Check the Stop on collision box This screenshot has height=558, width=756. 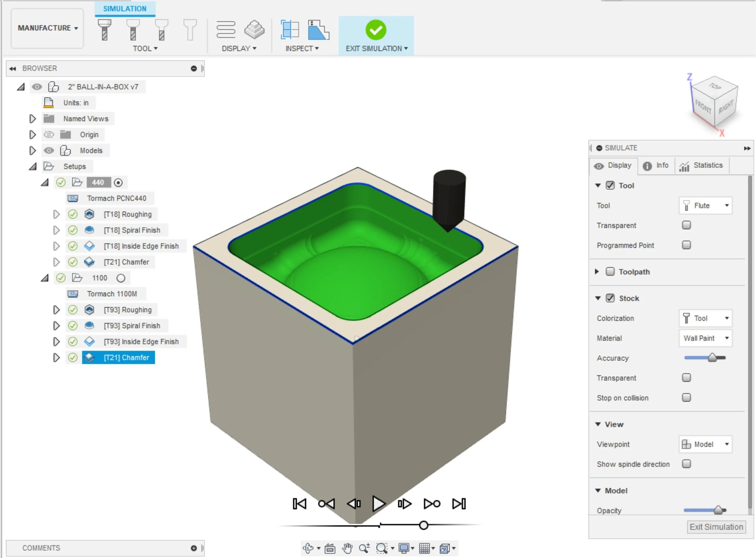tap(686, 398)
